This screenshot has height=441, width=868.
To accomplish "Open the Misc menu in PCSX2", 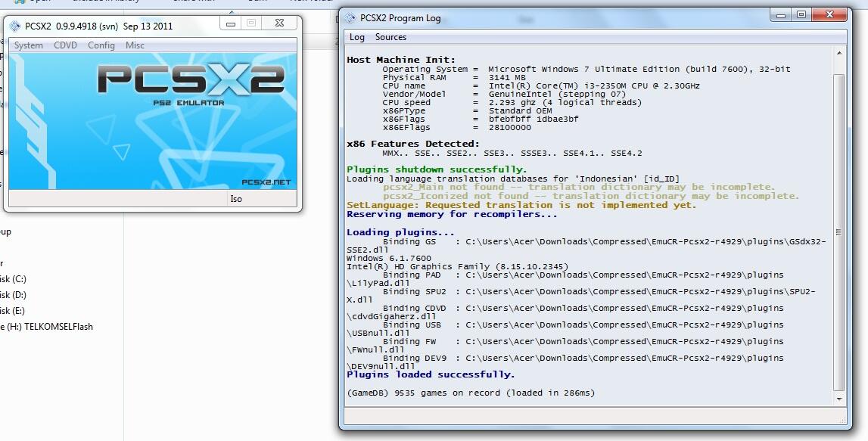I will 135,45.
